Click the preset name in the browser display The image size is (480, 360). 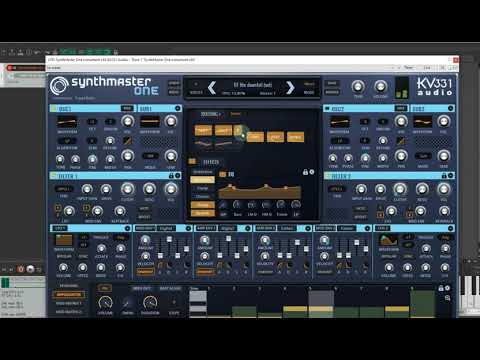pos(253,85)
